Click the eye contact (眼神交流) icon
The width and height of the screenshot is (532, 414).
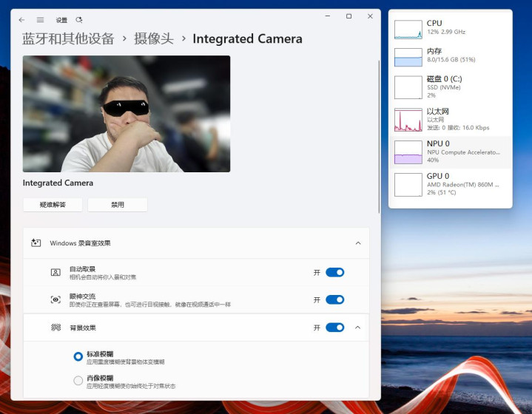point(55,299)
